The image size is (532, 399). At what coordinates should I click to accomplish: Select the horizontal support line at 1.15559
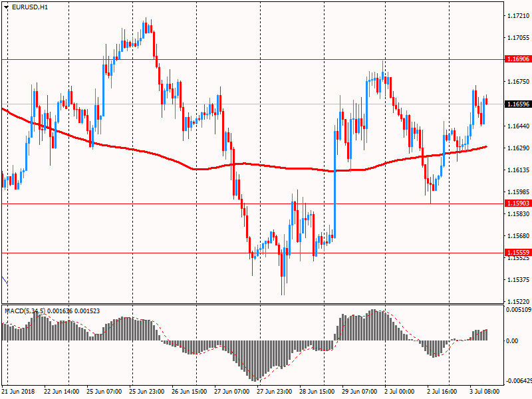pos(253,253)
